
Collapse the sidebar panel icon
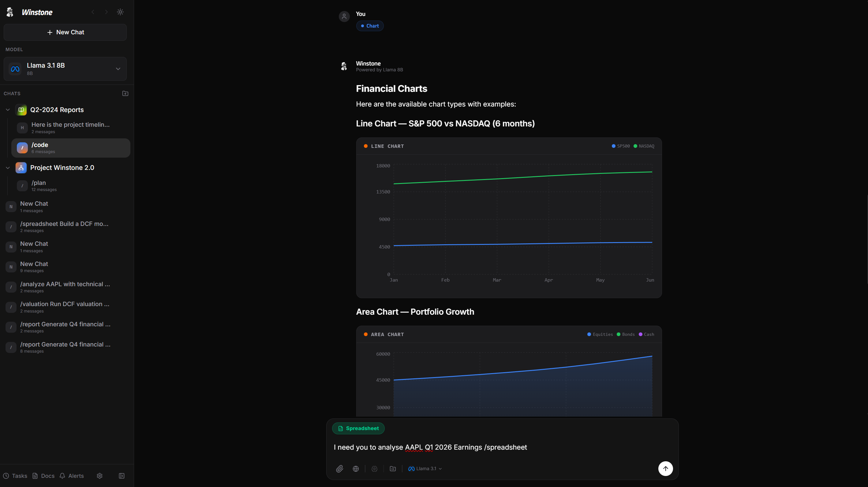pyautogui.click(x=122, y=476)
